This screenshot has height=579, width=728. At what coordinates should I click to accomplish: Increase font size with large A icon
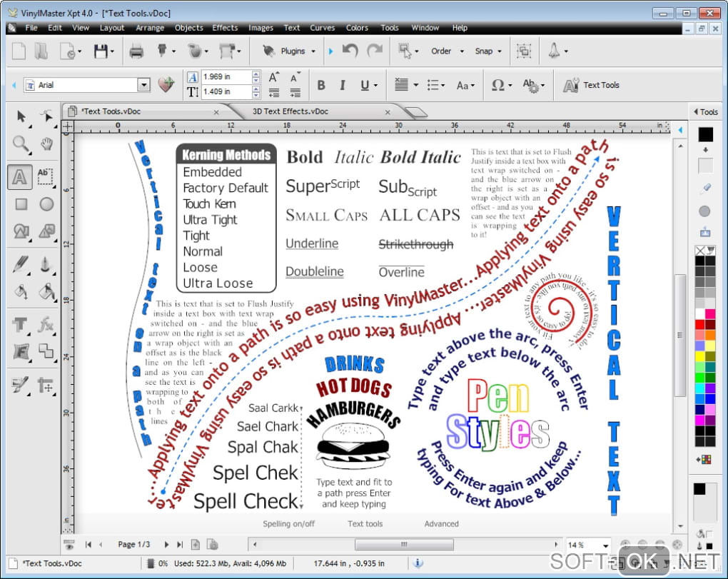[274, 77]
